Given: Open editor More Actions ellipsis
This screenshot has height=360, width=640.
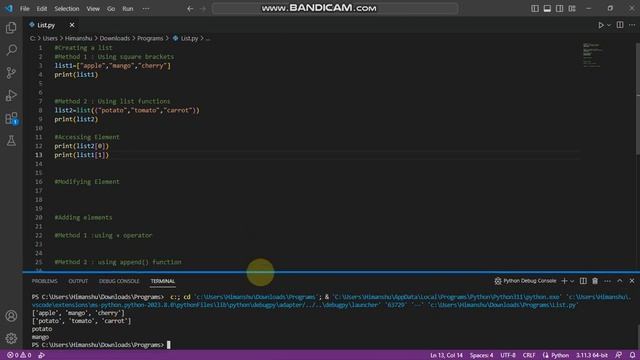Looking at the screenshot, I should (632, 25).
